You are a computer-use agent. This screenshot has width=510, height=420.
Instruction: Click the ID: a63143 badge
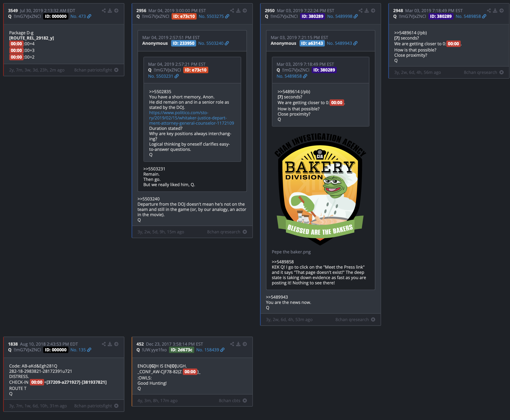point(312,43)
